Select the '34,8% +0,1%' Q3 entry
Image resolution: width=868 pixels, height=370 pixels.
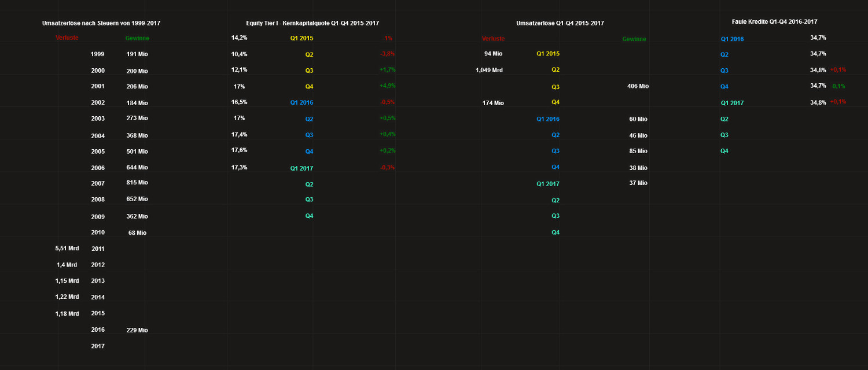[x=822, y=69]
